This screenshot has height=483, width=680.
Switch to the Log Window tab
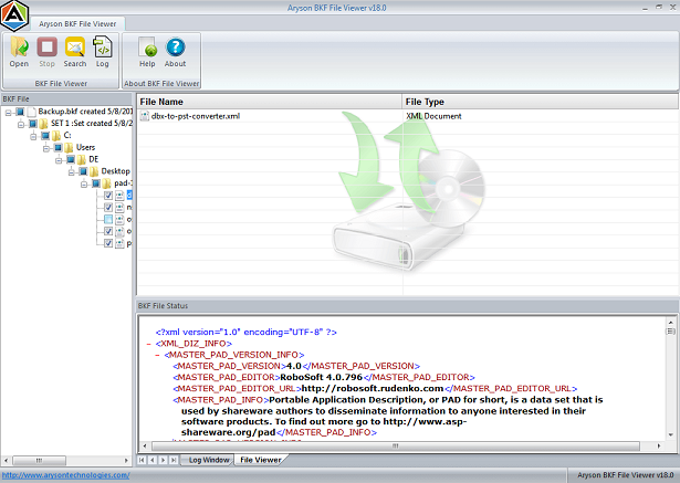pyautogui.click(x=209, y=460)
